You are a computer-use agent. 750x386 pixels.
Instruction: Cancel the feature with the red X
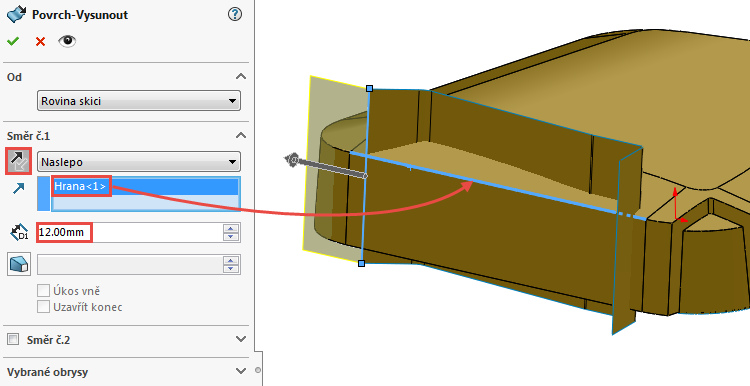(x=40, y=42)
